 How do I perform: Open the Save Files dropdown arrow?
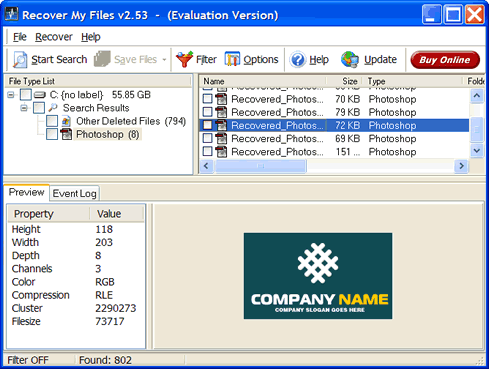click(x=164, y=60)
